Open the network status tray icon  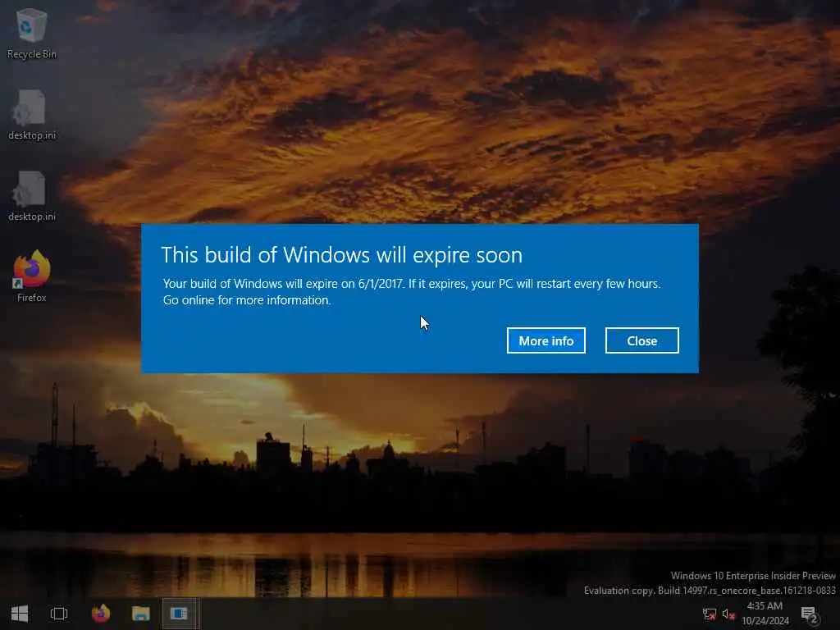pos(710,614)
